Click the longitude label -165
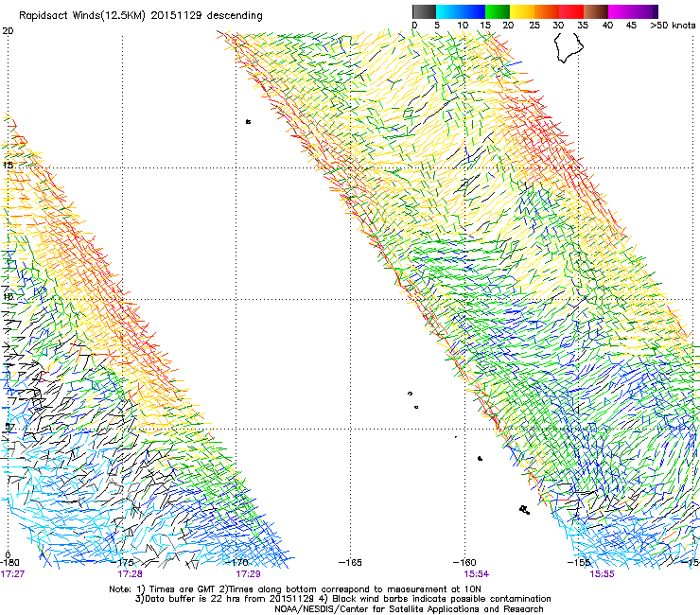 coord(350,562)
